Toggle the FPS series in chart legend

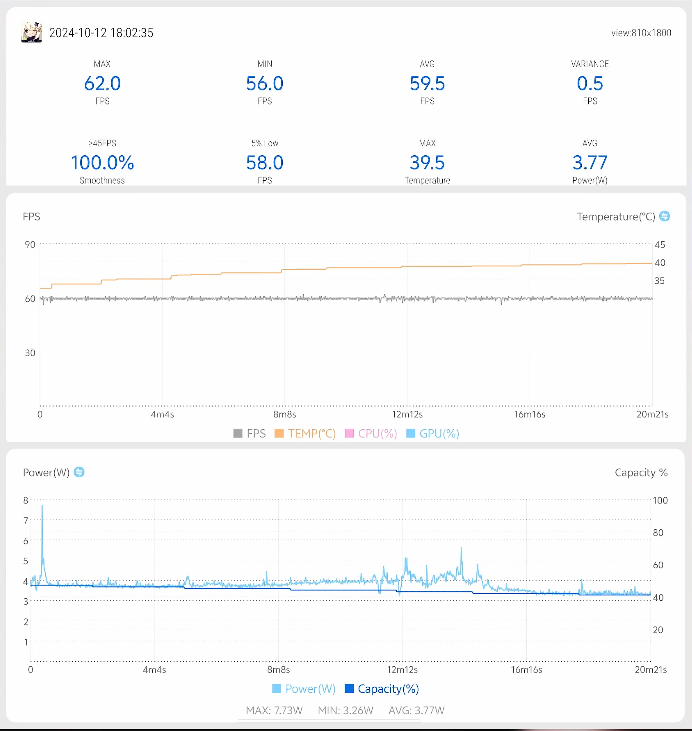252,433
